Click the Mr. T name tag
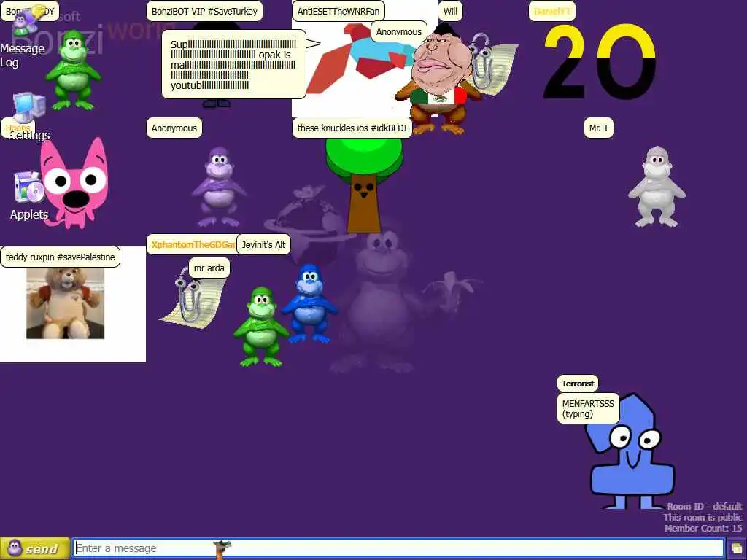Screen dimensions: 747x560 click(x=598, y=128)
